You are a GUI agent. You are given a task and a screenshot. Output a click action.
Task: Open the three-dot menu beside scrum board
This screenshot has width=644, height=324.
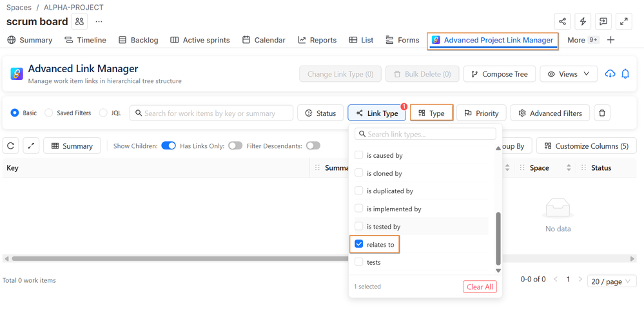pyautogui.click(x=99, y=21)
